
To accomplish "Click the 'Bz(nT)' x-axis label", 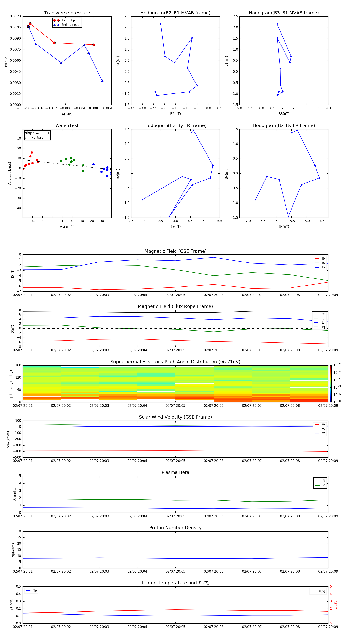I will pos(175,227).
